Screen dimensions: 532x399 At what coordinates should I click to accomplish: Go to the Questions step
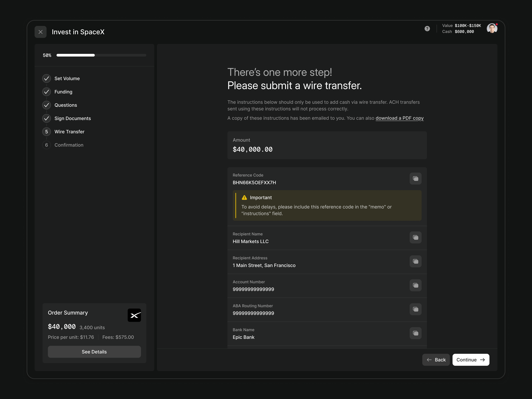point(65,105)
